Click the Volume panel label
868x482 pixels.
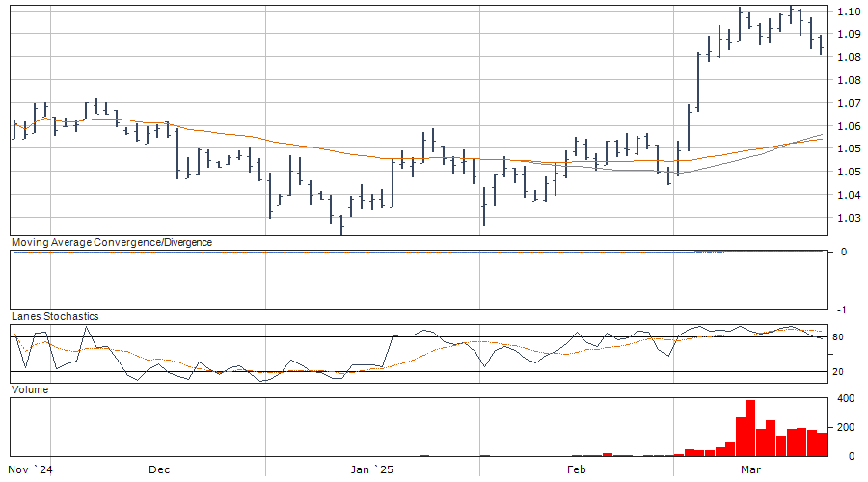(x=29, y=389)
